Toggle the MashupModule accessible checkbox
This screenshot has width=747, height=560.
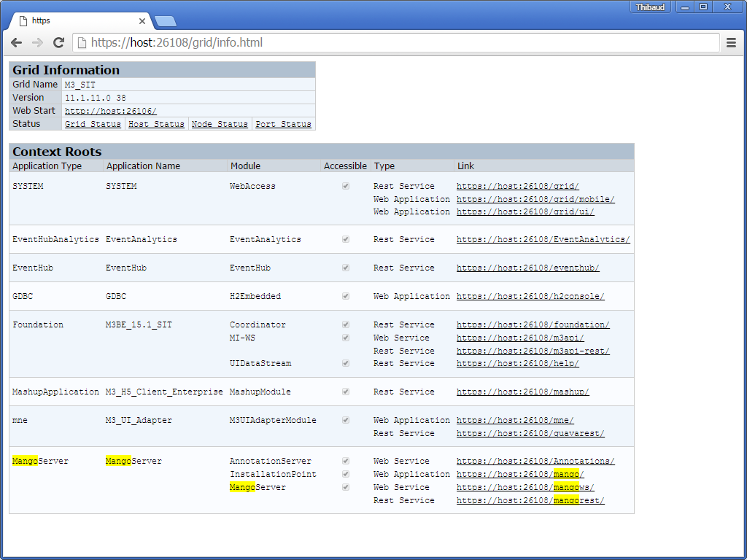coord(346,392)
